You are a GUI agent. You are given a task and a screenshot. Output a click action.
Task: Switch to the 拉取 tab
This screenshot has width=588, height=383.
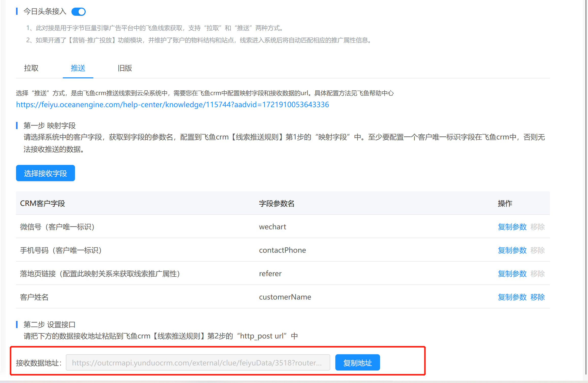31,68
